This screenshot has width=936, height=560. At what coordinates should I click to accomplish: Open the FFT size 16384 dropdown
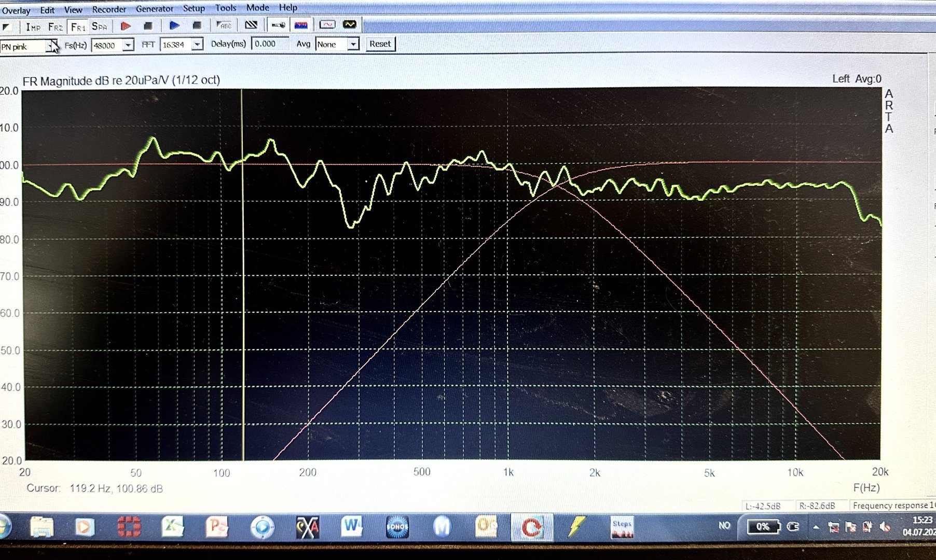(x=197, y=45)
